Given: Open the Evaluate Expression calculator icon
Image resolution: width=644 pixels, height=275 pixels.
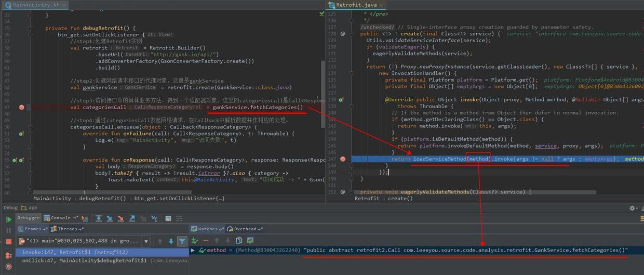Looking at the screenshot, I should coord(168,218).
